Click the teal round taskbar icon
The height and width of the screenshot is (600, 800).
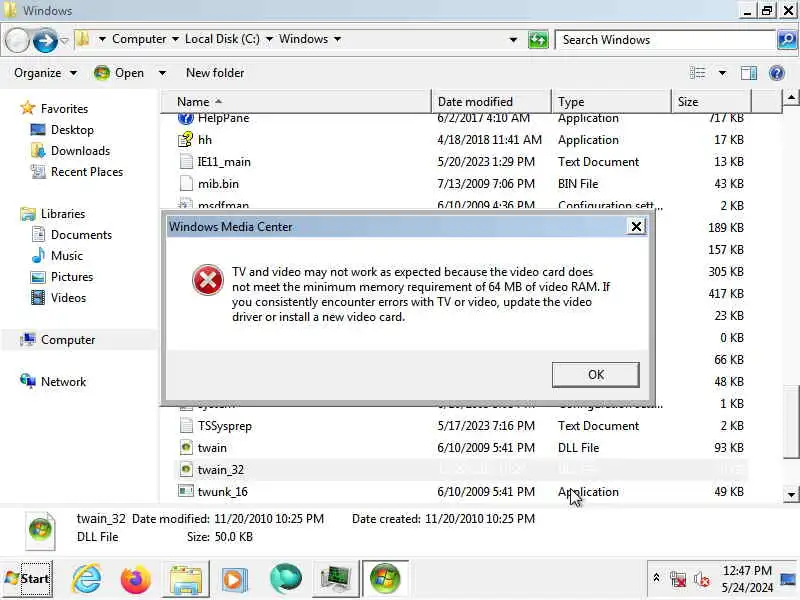point(285,579)
